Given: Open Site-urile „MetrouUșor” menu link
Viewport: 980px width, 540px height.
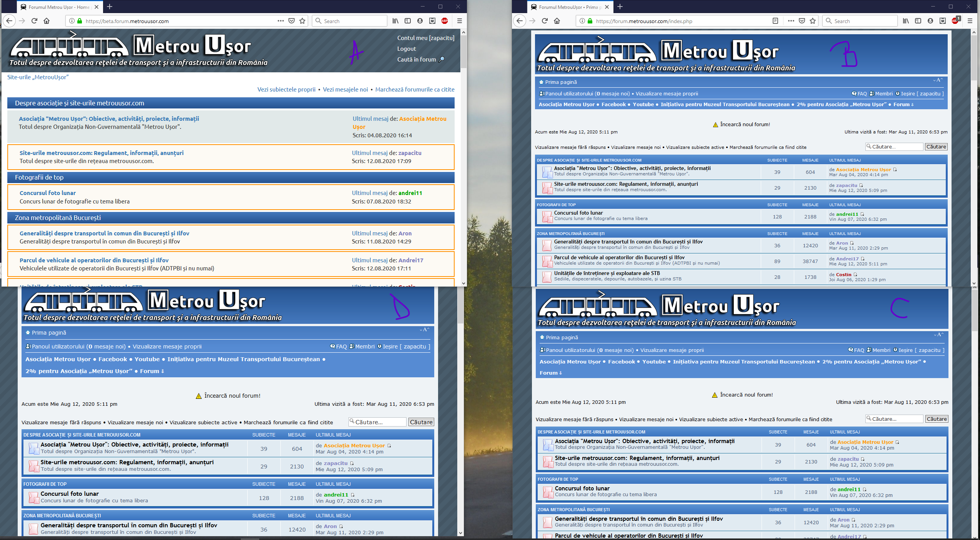Looking at the screenshot, I should coord(38,77).
